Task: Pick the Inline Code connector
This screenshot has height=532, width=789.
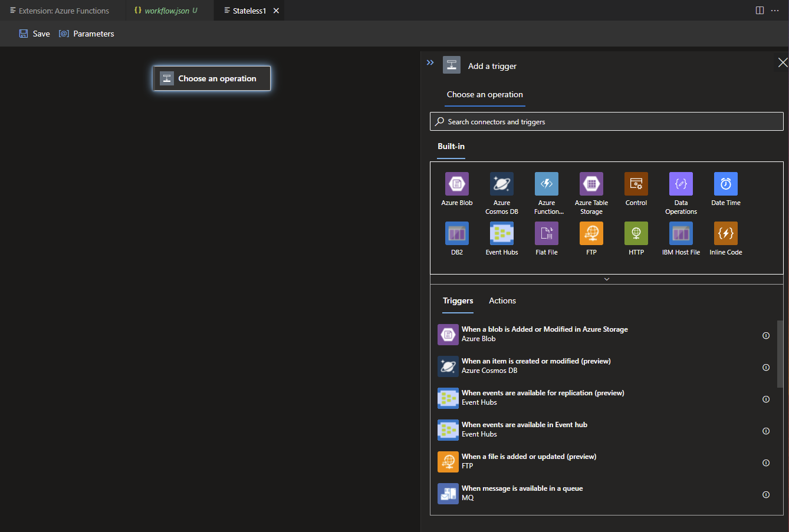Action: 726,233
